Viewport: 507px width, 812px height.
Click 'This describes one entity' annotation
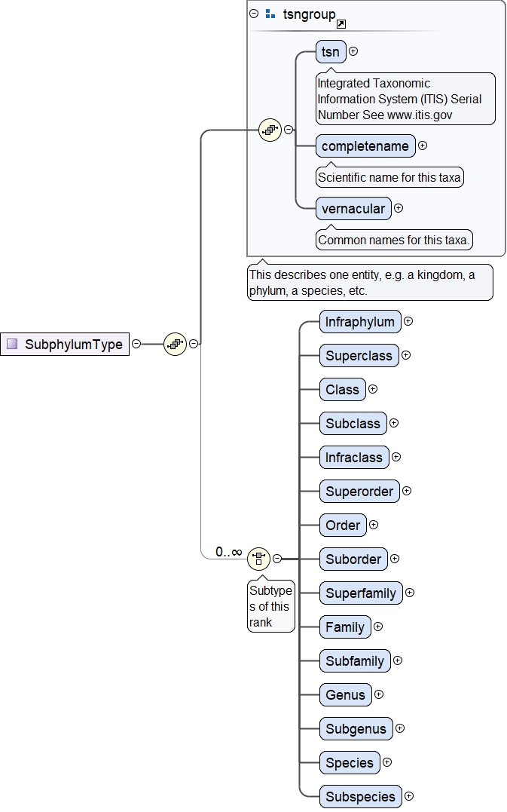[370, 282]
